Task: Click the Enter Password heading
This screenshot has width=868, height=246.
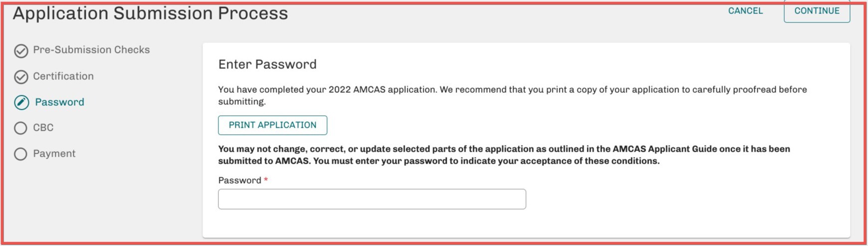Action: (267, 64)
